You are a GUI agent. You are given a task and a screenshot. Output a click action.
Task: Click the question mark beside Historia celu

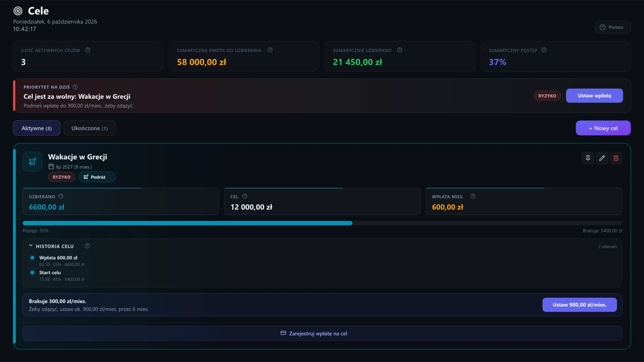coord(87,246)
